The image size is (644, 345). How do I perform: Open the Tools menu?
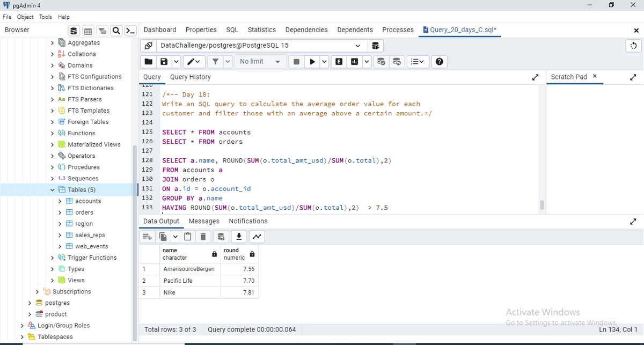click(46, 17)
